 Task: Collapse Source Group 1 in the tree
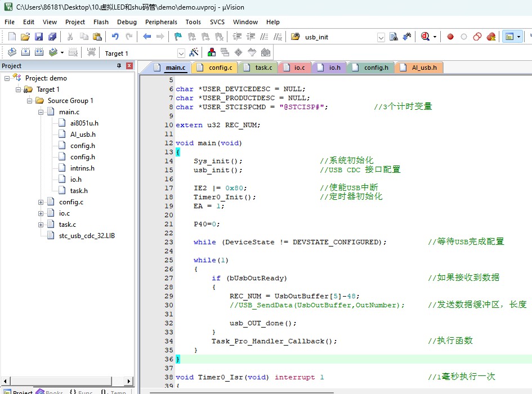29,101
